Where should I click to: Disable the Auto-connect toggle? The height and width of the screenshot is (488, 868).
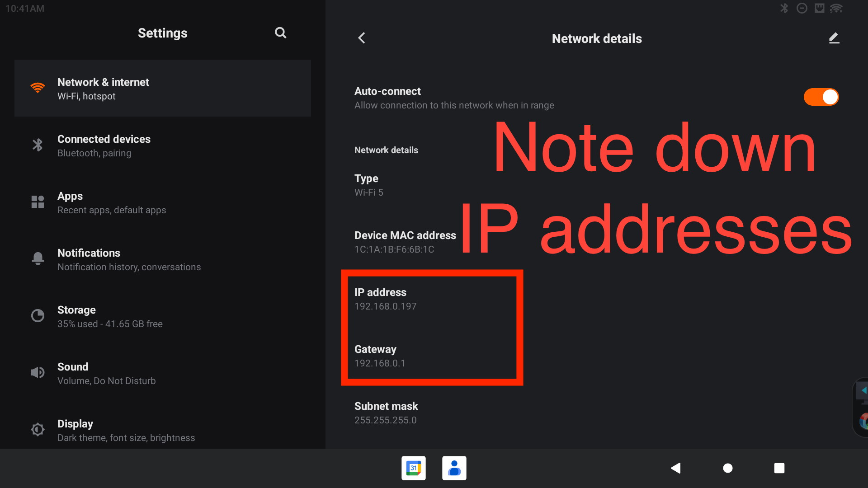point(821,97)
